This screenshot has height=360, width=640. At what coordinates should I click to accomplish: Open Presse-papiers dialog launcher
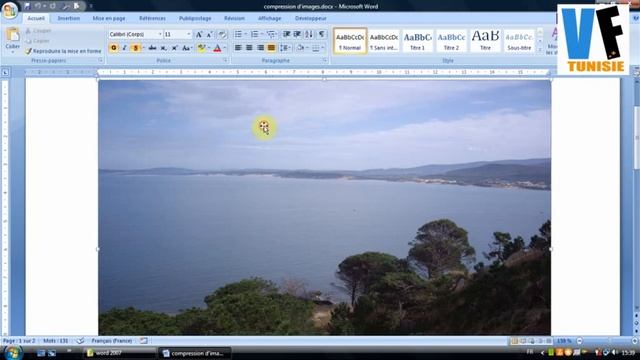point(100,60)
